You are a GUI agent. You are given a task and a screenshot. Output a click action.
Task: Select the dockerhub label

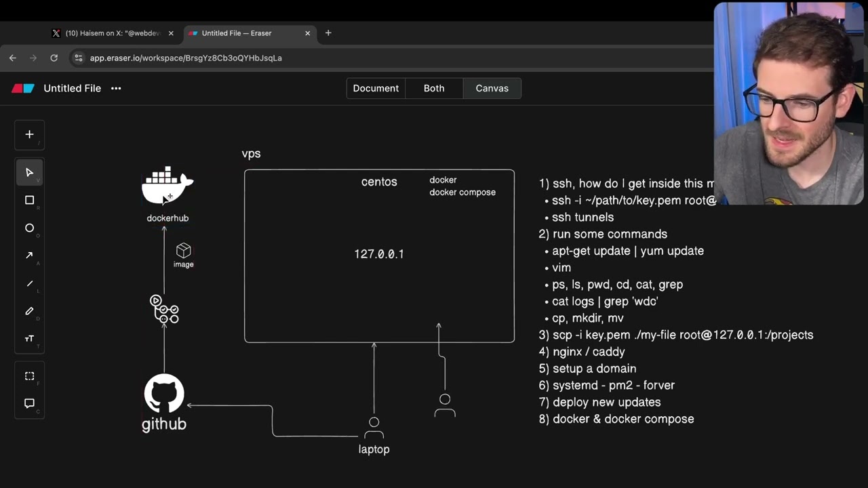click(x=167, y=218)
